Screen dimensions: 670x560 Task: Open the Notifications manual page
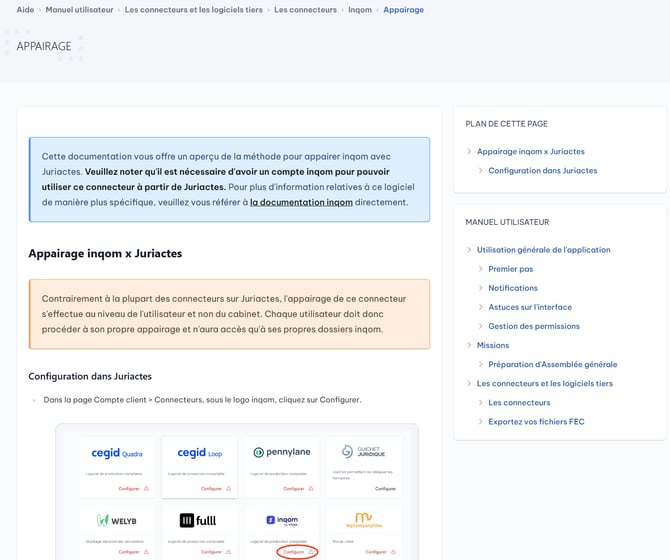click(512, 288)
